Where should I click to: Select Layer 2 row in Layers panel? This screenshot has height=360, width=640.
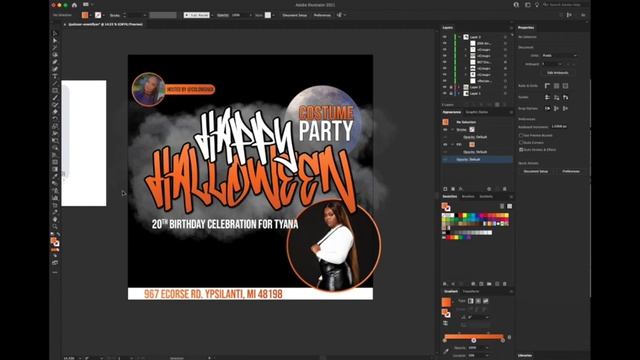[476, 87]
